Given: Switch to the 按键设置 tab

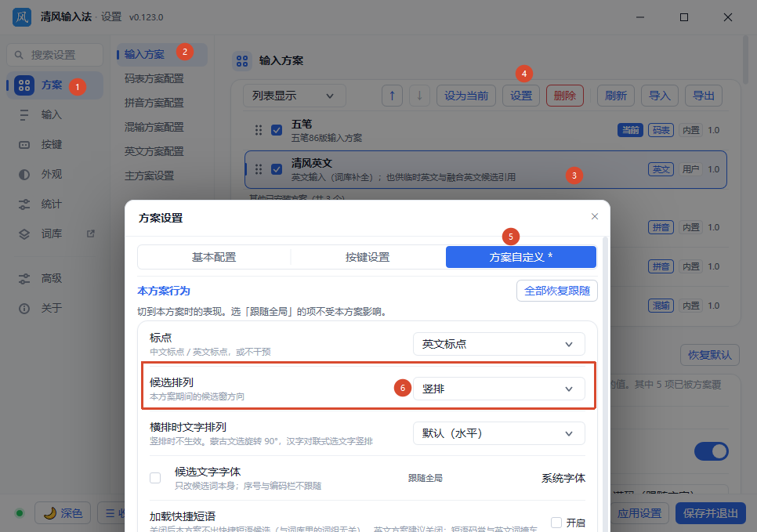Looking at the screenshot, I should click(368, 257).
